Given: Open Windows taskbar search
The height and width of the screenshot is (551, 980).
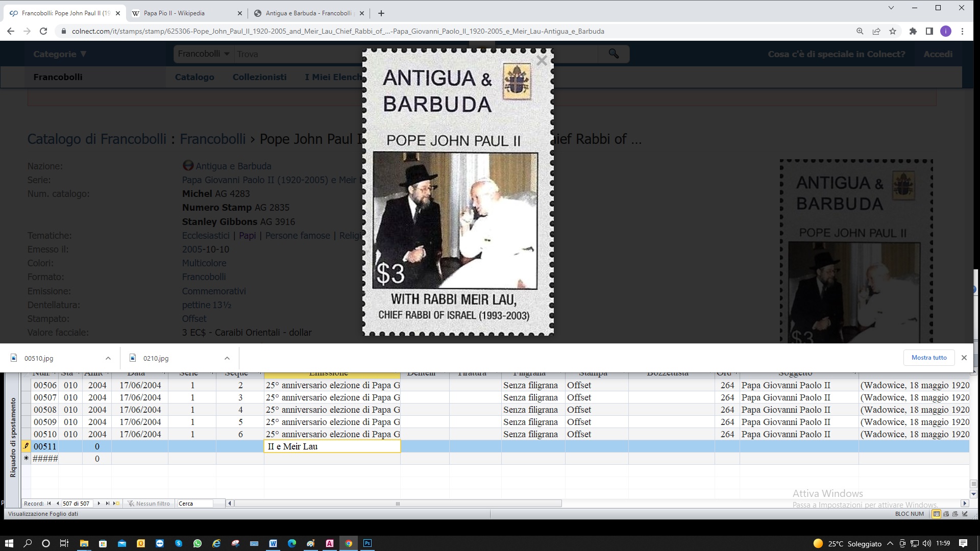Looking at the screenshot, I should [x=28, y=543].
